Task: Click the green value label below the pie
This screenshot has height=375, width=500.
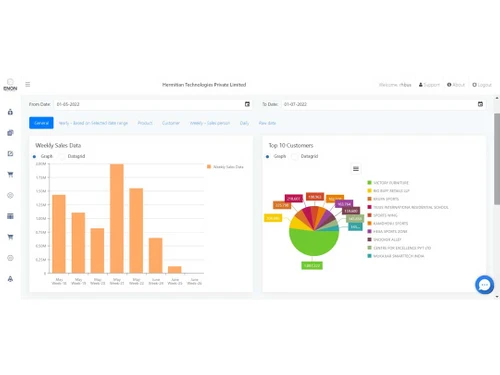Action: [x=312, y=265]
